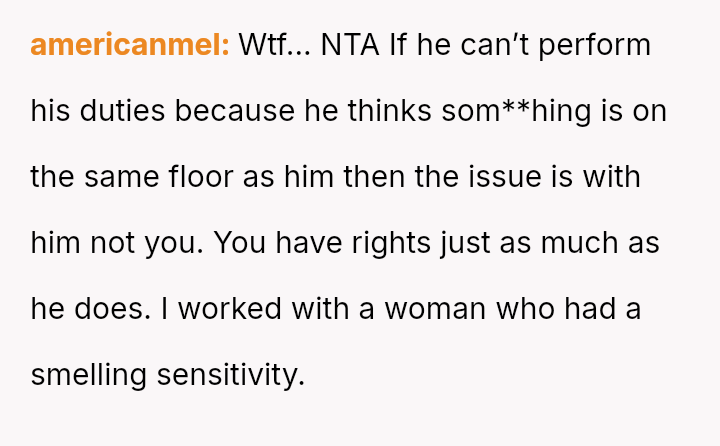
Task: Click the word "smelling" in the last line
Action: (x=89, y=375)
